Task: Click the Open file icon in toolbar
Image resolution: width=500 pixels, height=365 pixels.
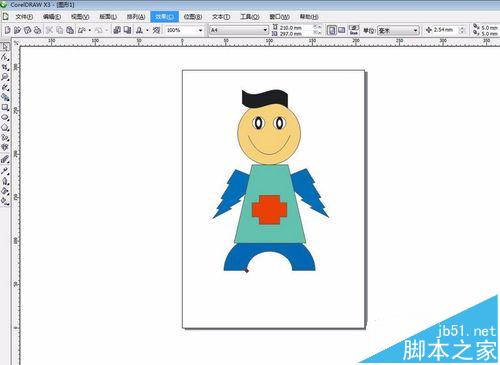Action: [17, 30]
